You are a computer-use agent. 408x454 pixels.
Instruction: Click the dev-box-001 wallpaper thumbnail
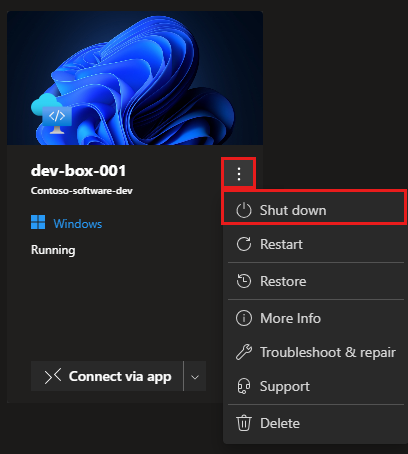(135, 78)
